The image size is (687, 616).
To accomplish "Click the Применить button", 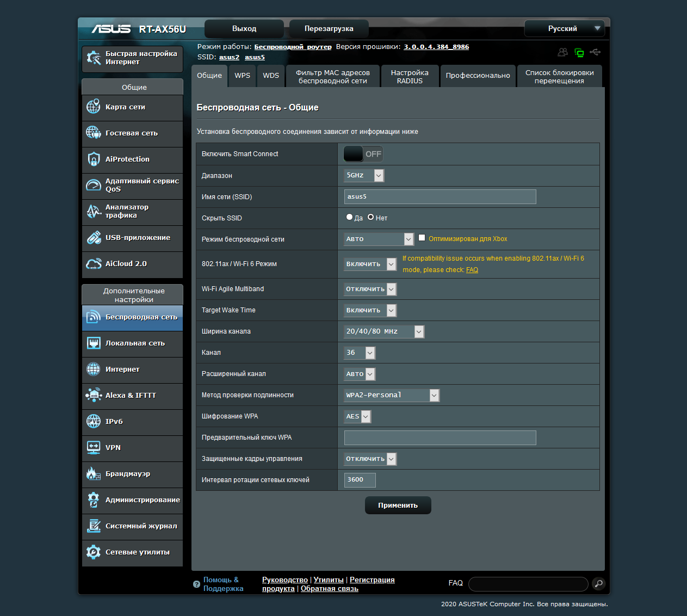I will (398, 505).
